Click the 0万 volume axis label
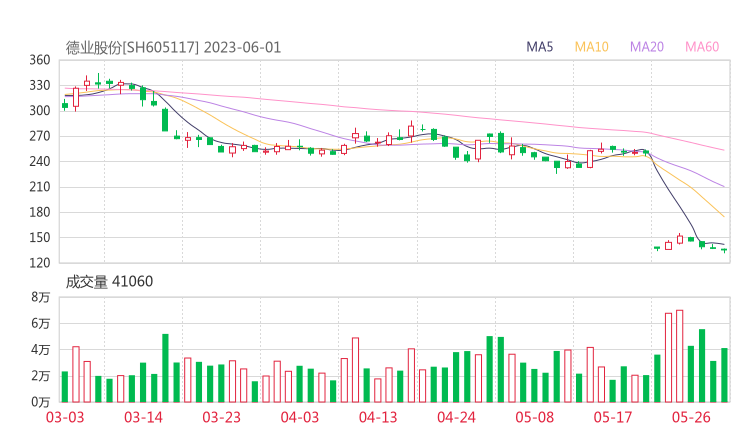Image resolution: width=740 pixels, height=440 pixels. point(41,402)
